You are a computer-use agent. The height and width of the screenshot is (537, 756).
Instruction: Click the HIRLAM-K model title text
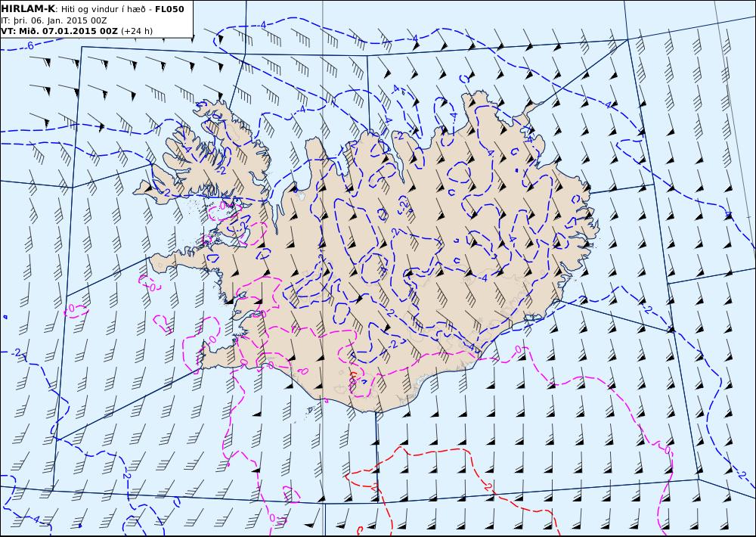(28, 8)
